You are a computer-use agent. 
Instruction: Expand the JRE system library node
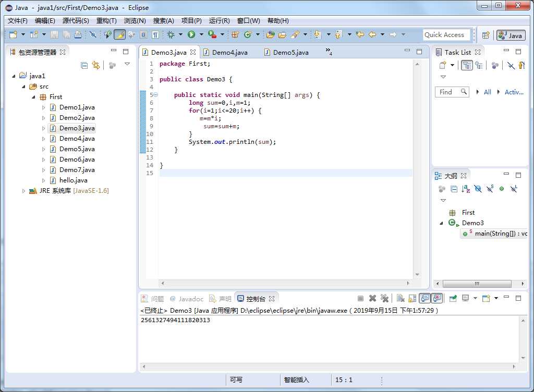click(x=23, y=191)
